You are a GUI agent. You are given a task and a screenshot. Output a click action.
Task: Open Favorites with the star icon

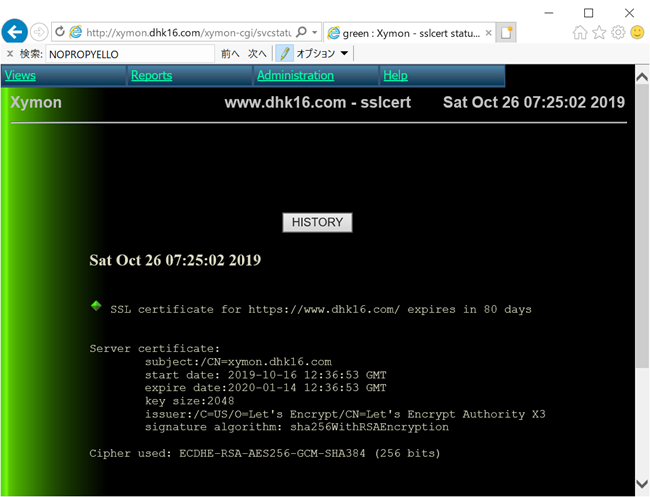click(x=599, y=32)
